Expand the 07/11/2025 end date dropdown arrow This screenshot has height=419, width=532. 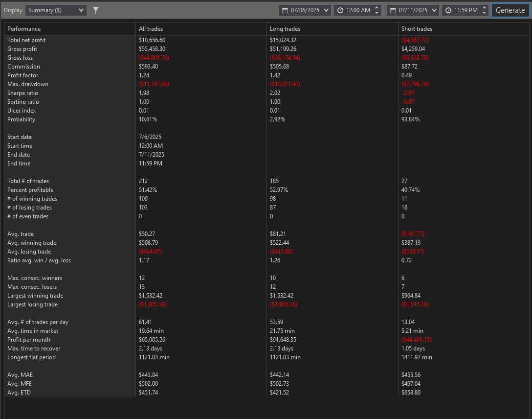tap(434, 10)
